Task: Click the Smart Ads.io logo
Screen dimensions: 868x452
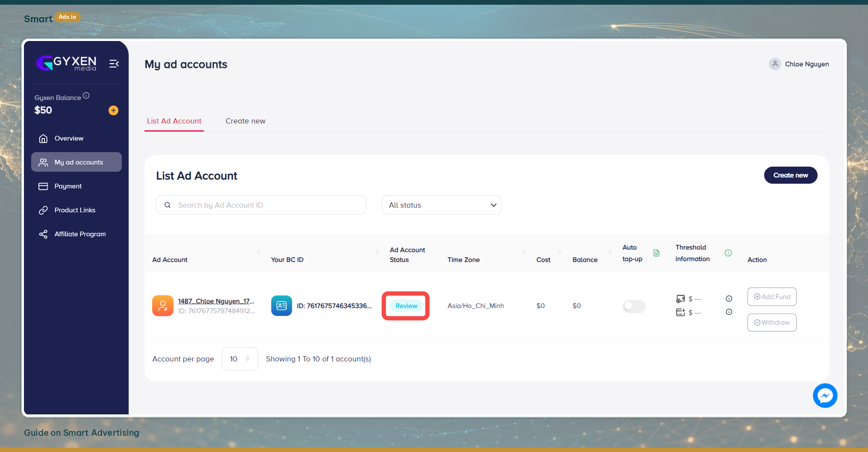Action: [52, 18]
